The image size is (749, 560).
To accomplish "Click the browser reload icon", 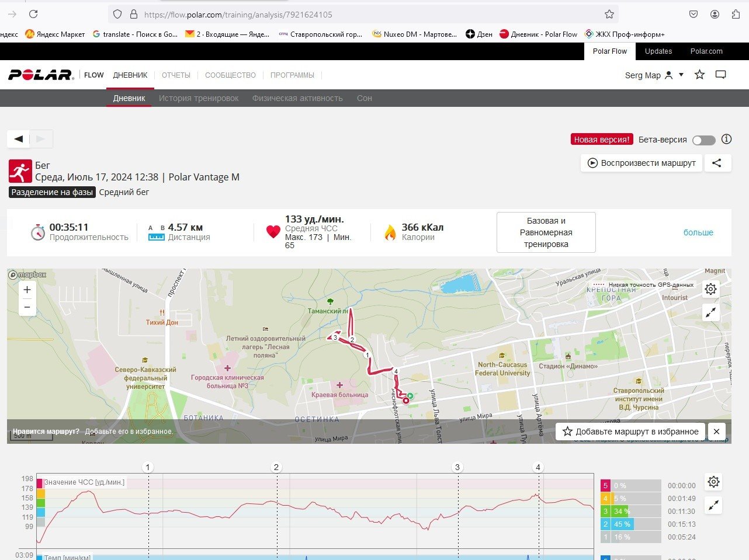I will tap(33, 14).
